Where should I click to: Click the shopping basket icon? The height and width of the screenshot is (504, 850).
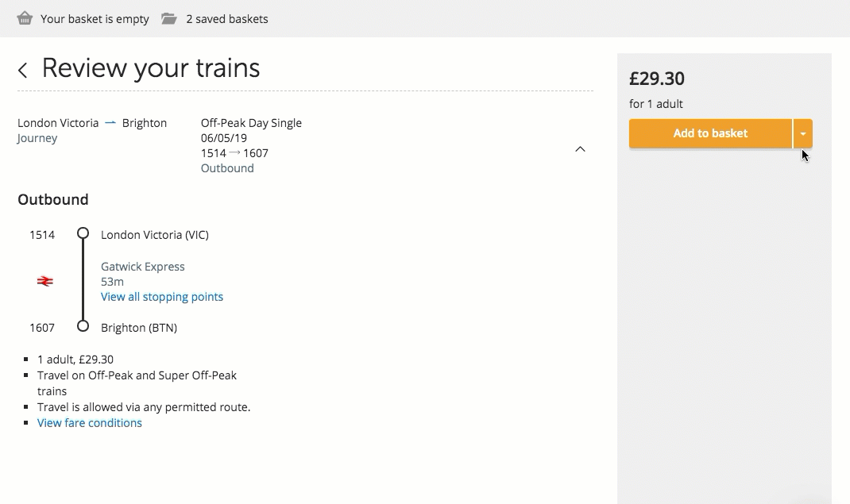click(x=25, y=18)
